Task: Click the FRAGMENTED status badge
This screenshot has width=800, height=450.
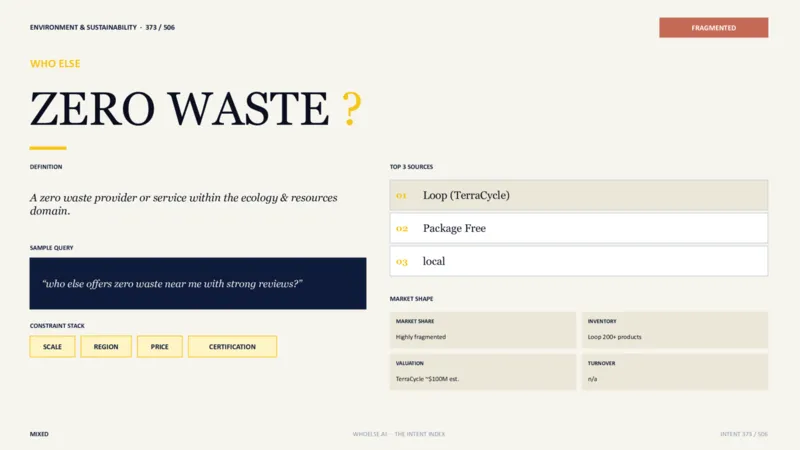Action: tap(713, 28)
